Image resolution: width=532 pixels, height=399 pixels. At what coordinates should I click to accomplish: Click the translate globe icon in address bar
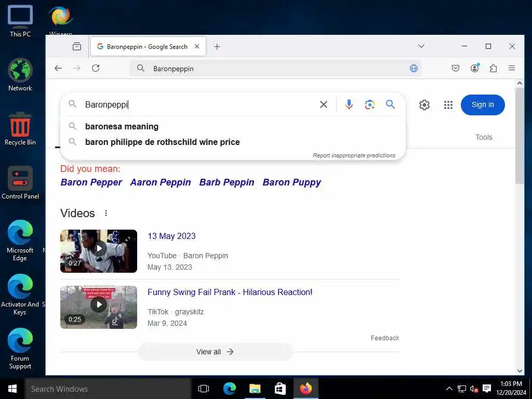click(x=414, y=69)
